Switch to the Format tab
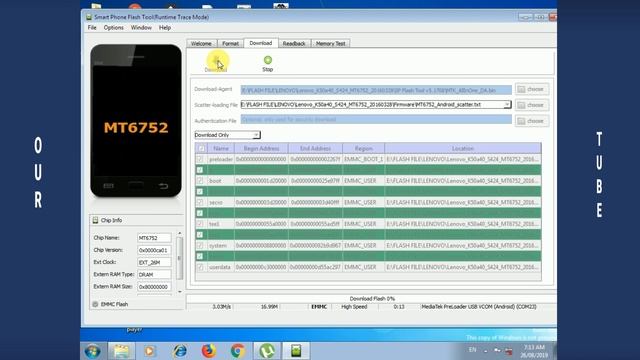640x360 pixels. [230, 43]
